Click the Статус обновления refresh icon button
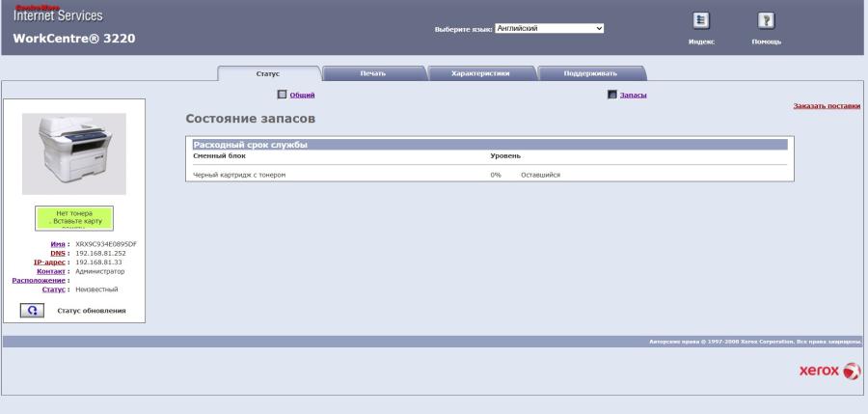Viewport: 868px width, 414px height. [x=32, y=311]
